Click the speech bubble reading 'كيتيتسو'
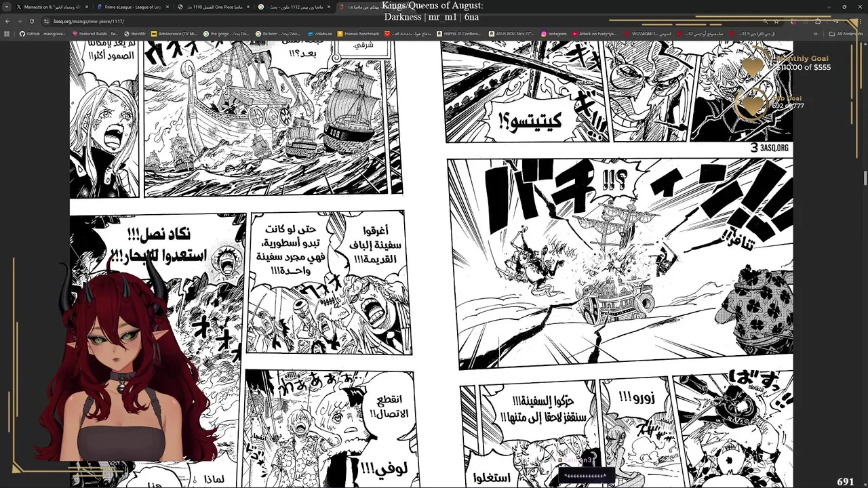The height and width of the screenshot is (488, 868). pyautogui.click(x=529, y=121)
